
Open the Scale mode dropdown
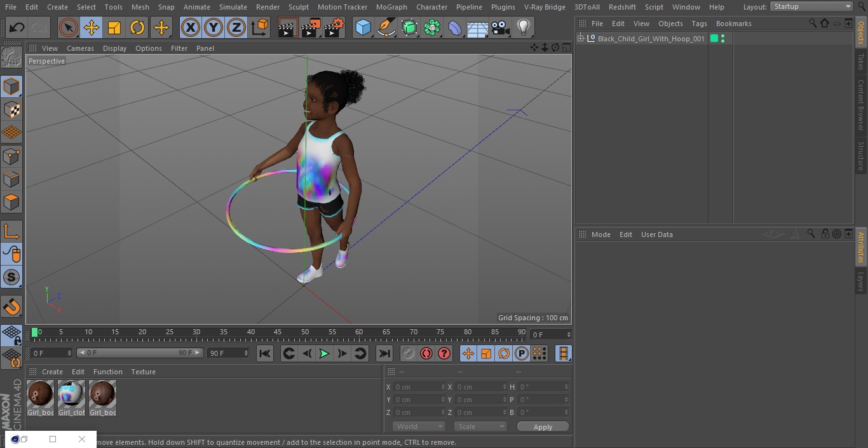point(480,426)
